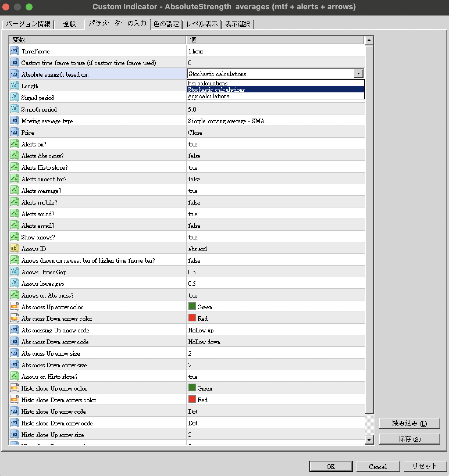Click the 保存 (S) button
Image resolution: width=449 pixels, height=476 pixels.
point(409,439)
